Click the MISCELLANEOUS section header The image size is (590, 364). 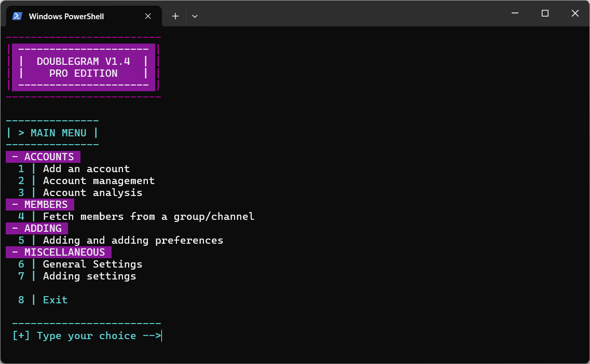pyautogui.click(x=64, y=252)
